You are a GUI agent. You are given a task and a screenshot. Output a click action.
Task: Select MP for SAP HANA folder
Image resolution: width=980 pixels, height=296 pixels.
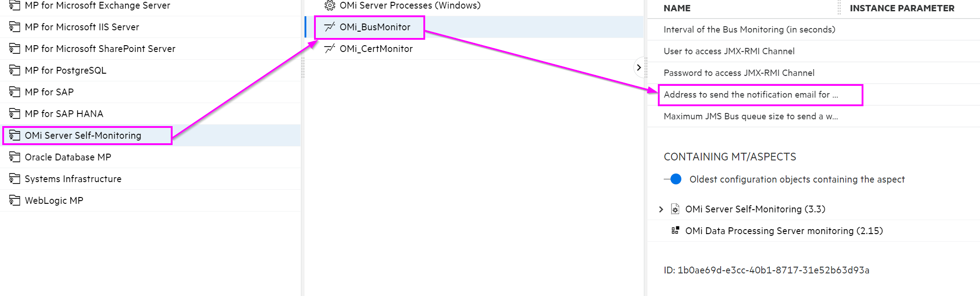click(x=64, y=114)
